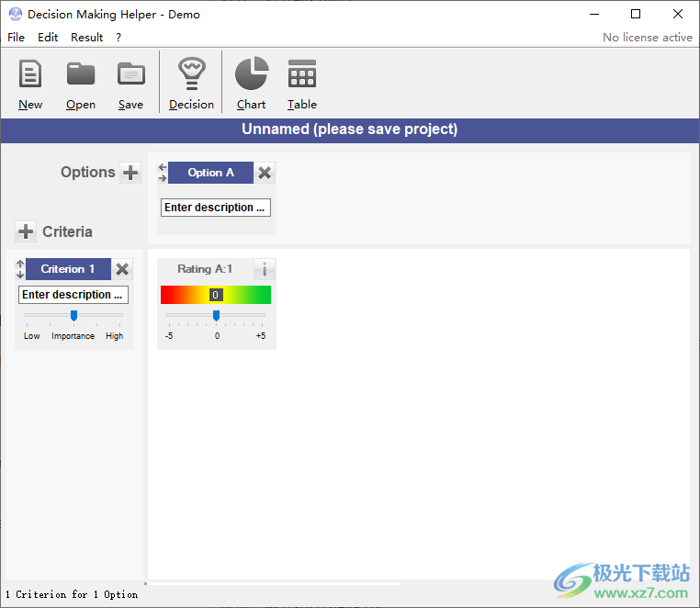This screenshot has width=700, height=608.
Task: Click the Option A title button
Action: click(210, 173)
